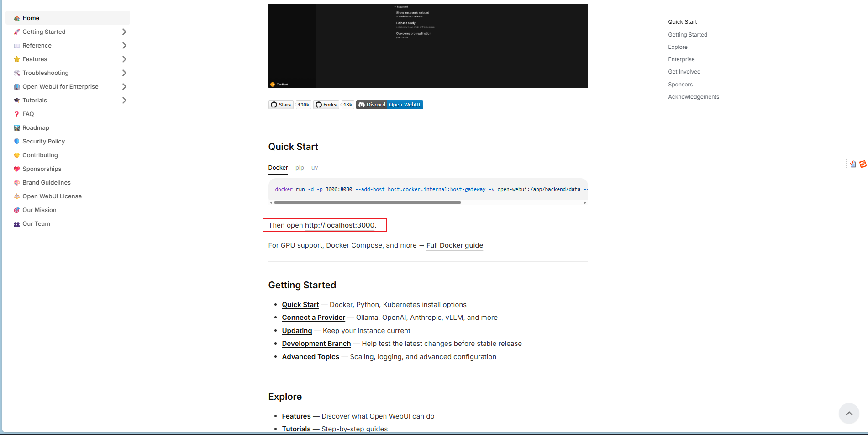Click the Contributing handshake icon

pos(17,155)
